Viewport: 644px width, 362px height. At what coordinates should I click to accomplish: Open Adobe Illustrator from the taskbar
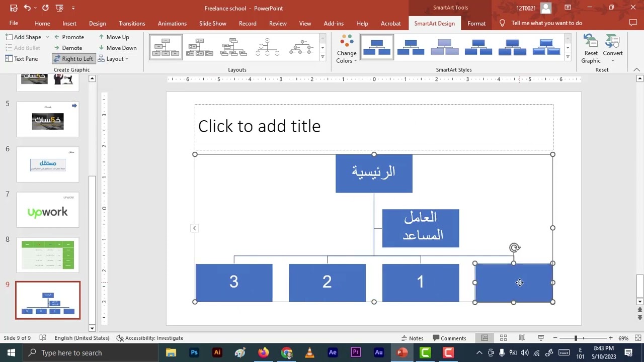[x=217, y=353]
